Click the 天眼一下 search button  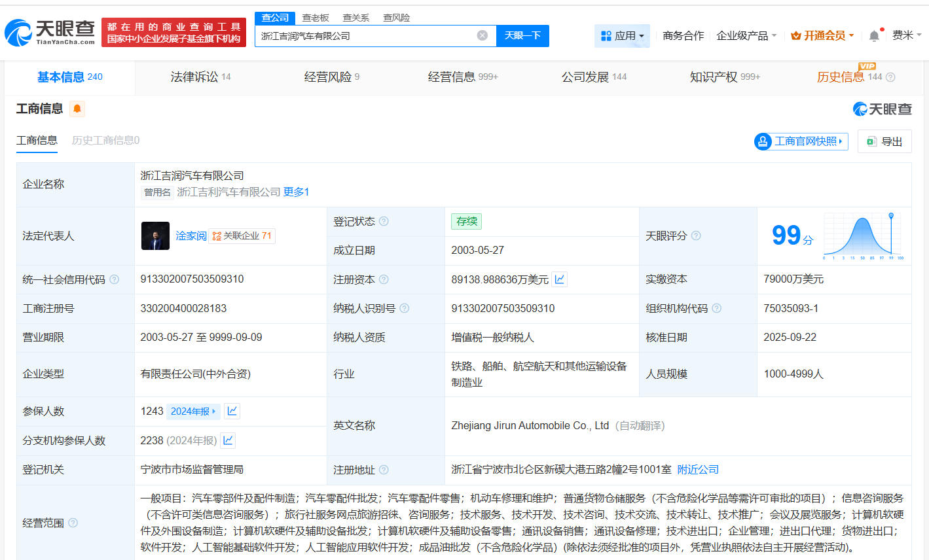click(522, 35)
